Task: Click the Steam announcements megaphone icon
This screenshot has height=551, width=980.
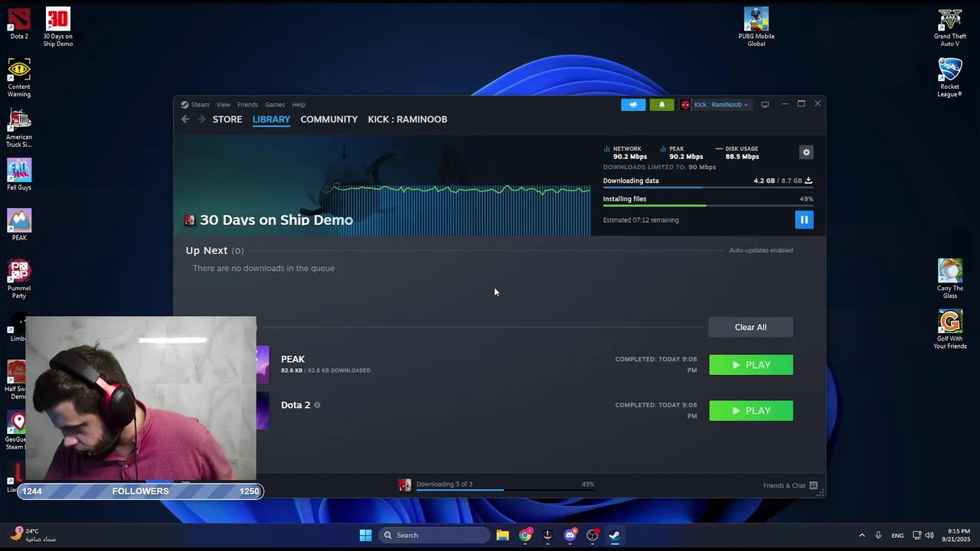Action: (633, 105)
